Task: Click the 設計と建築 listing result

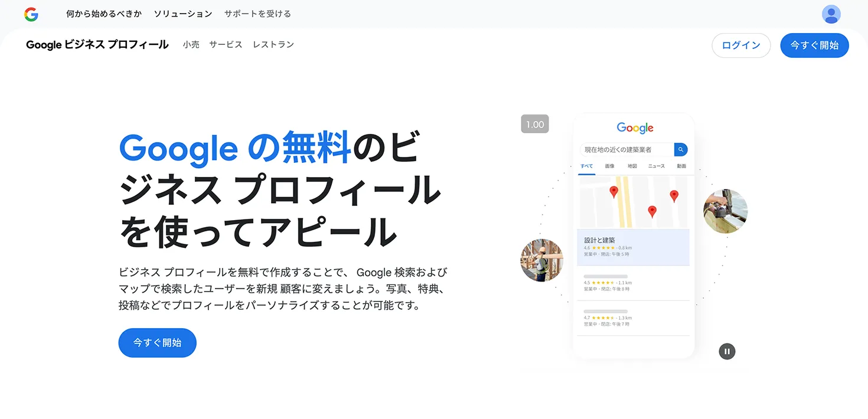Action: [633, 247]
